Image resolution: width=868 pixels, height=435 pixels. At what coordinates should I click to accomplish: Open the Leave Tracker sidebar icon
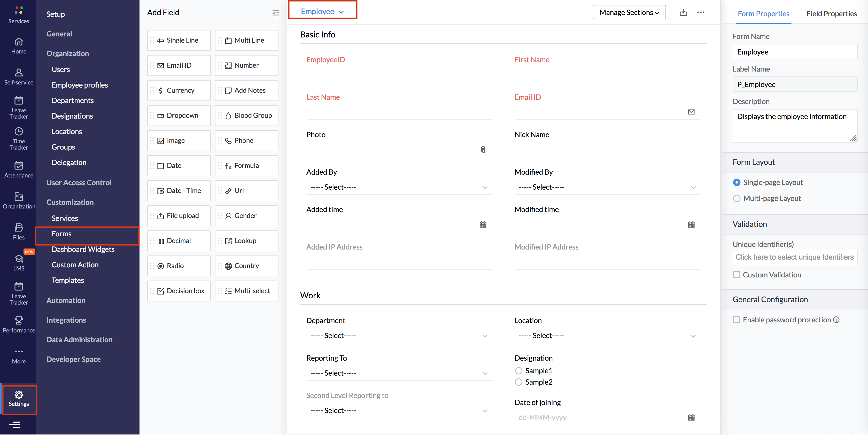point(19,101)
